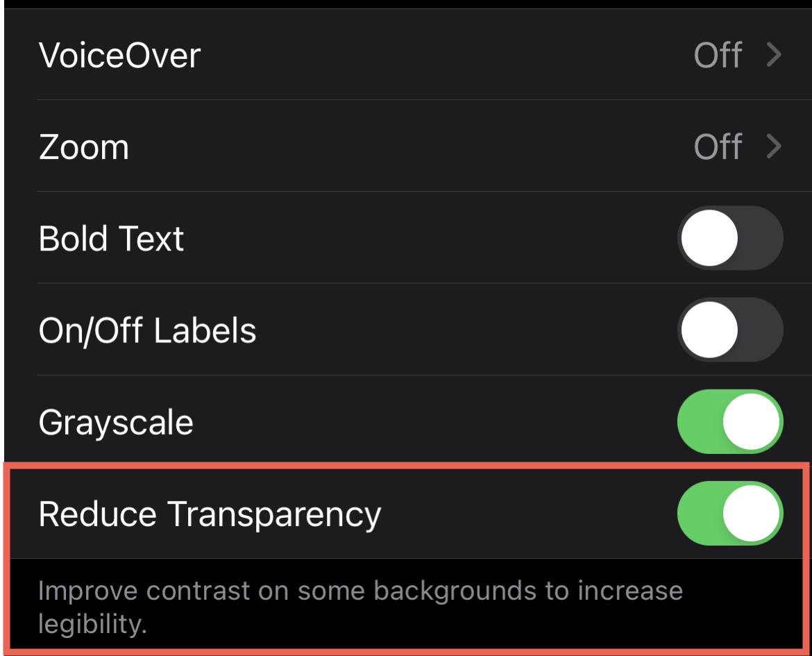Turn off Reduce Transparency
812x656 pixels.
(729, 514)
